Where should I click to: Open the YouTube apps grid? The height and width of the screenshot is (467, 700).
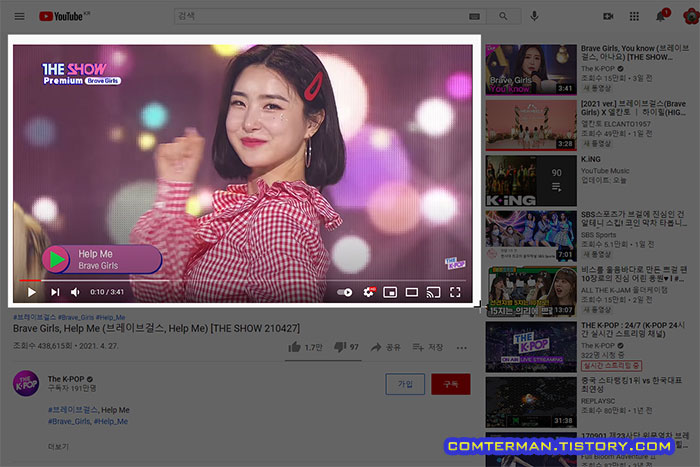tap(634, 17)
